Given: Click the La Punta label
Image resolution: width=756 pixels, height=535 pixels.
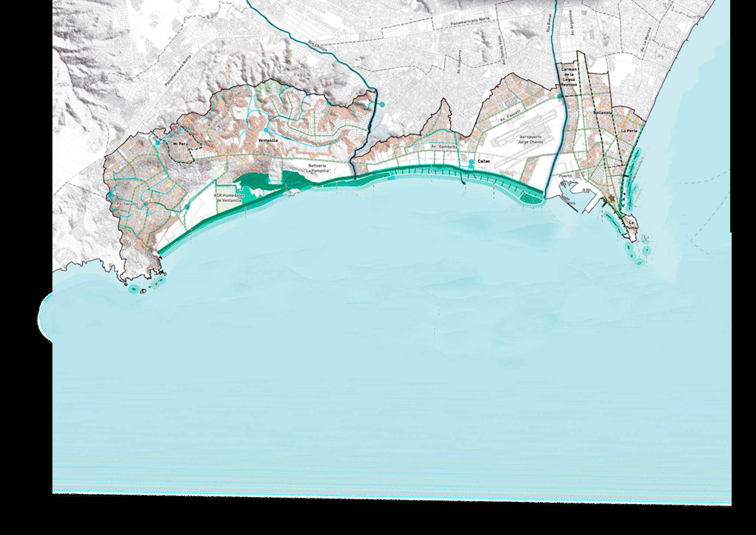Looking at the screenshot, I should (x=632, y=225).
